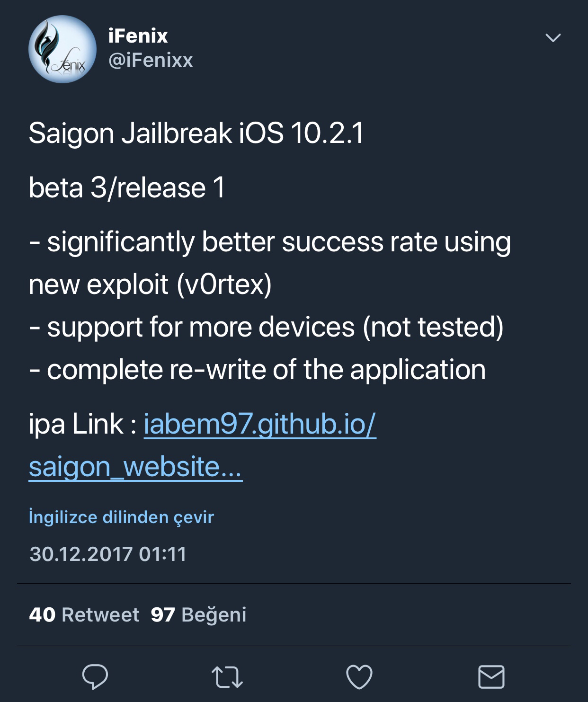The height and width of the screenshot is (702, 588).
Task: Tap the support for more devices line
Action: [266, 327]
